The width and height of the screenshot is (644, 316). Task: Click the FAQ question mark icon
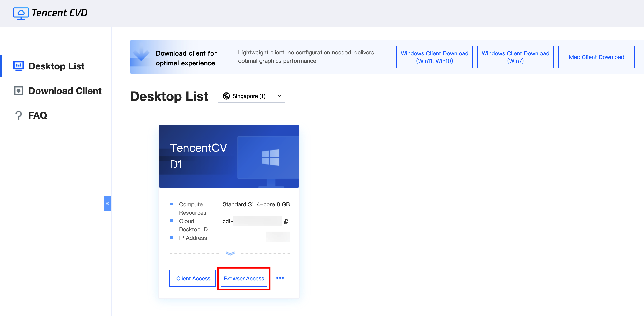[19, 115]
